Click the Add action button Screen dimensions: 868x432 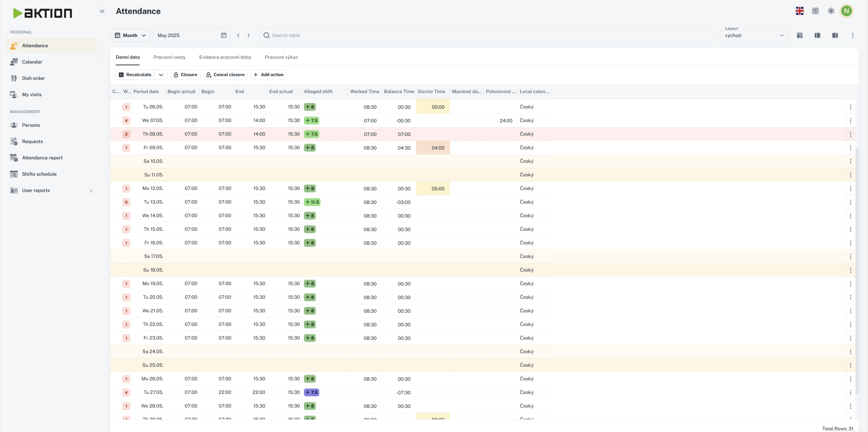click(x=268, y=75)
